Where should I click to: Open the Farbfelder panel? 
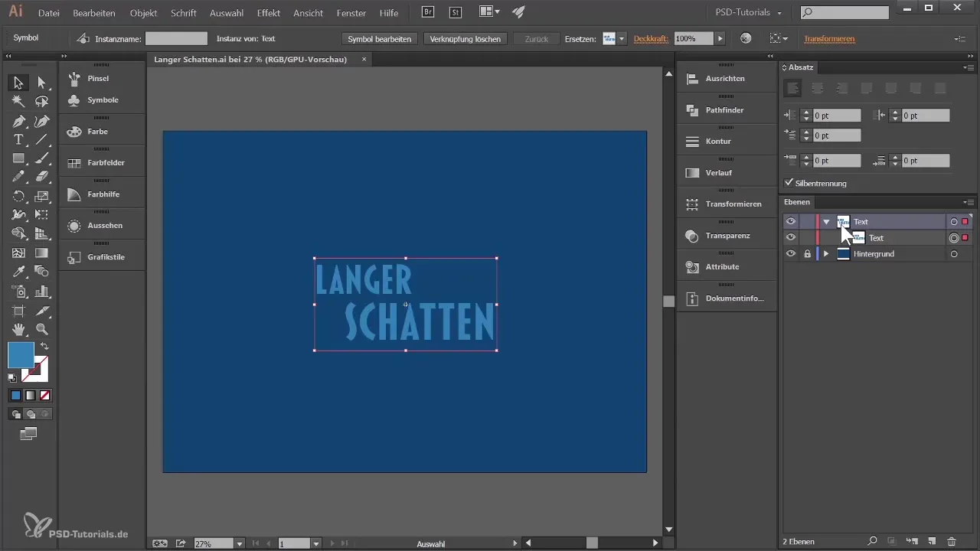(106, 162)
